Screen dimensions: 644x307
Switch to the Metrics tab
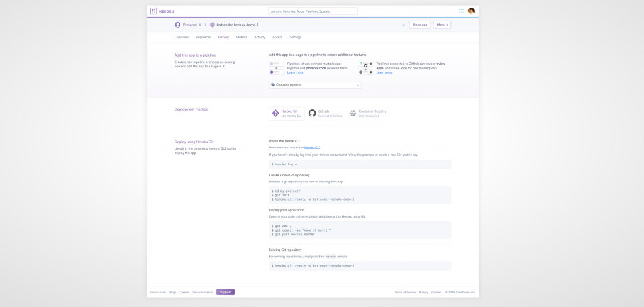click(241, 37)
